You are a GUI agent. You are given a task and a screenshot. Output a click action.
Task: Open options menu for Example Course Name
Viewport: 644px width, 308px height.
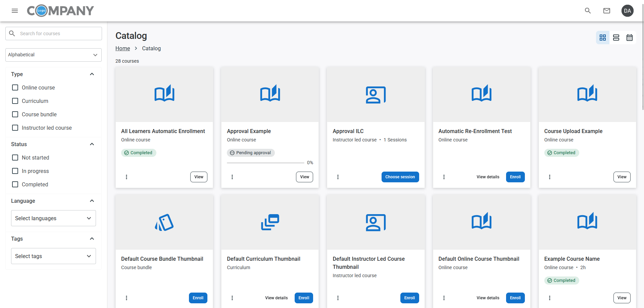[x=550, y=298]
